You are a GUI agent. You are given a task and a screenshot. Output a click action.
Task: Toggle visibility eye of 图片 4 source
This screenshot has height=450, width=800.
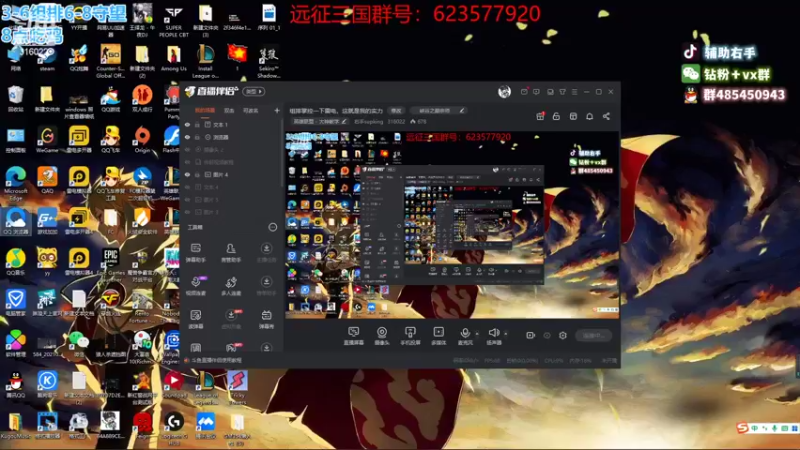coord(187,174)
